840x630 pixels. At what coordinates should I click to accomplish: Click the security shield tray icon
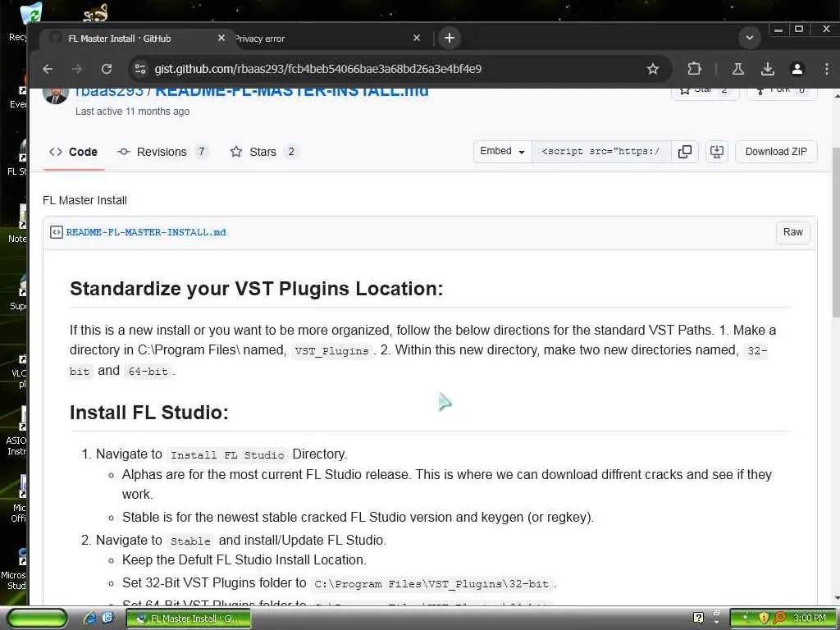[x=764, y=619]
